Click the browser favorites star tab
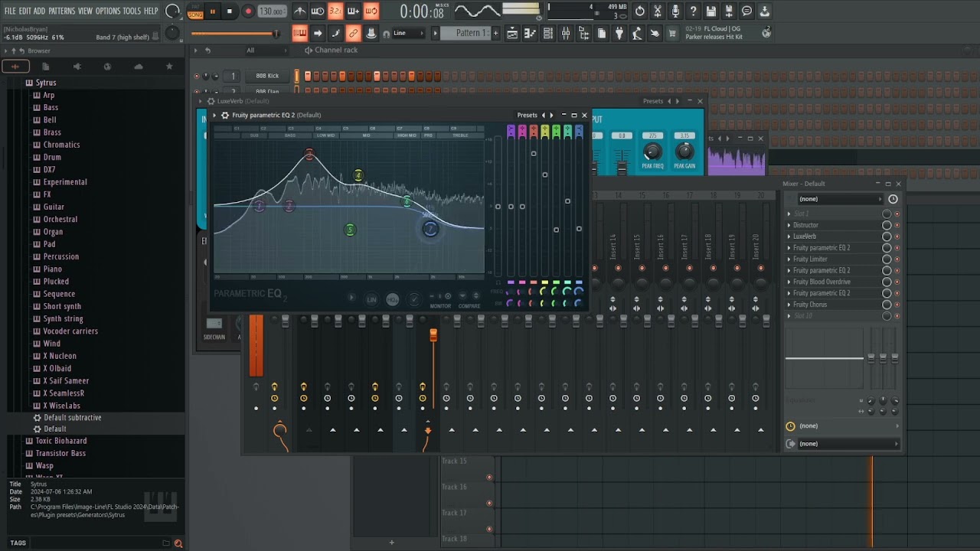The width and height of the screenshot is (980, 551). (x=169, y=67)
